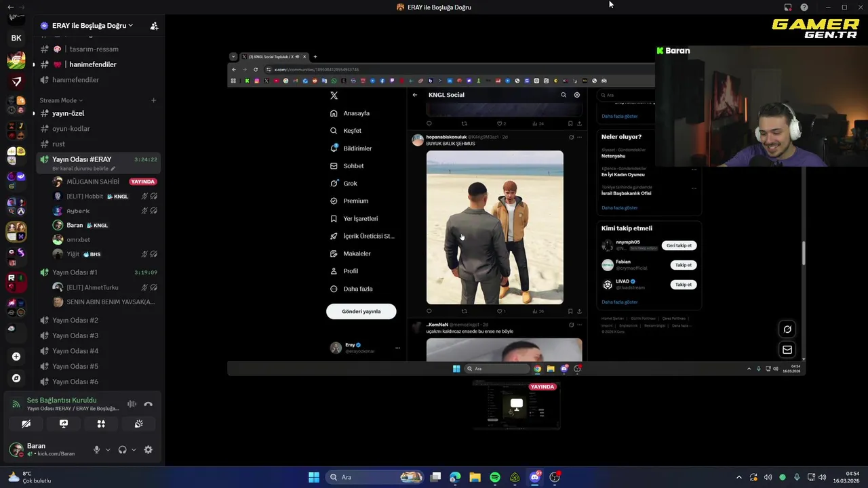Open the weather widget showing 8°C
Screen dimensions: 868x488
click(x=29, y=477)
